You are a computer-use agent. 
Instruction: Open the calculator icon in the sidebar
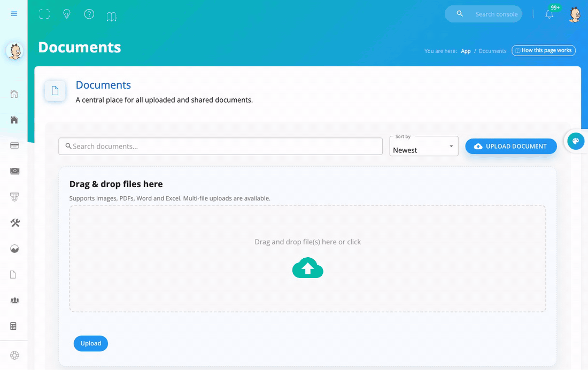[13, 326]
